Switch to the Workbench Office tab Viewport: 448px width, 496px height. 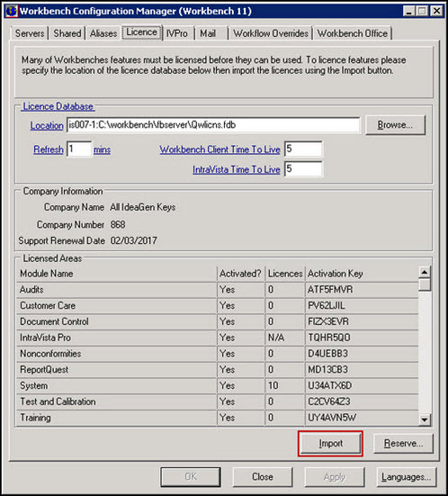click(353, 33)
